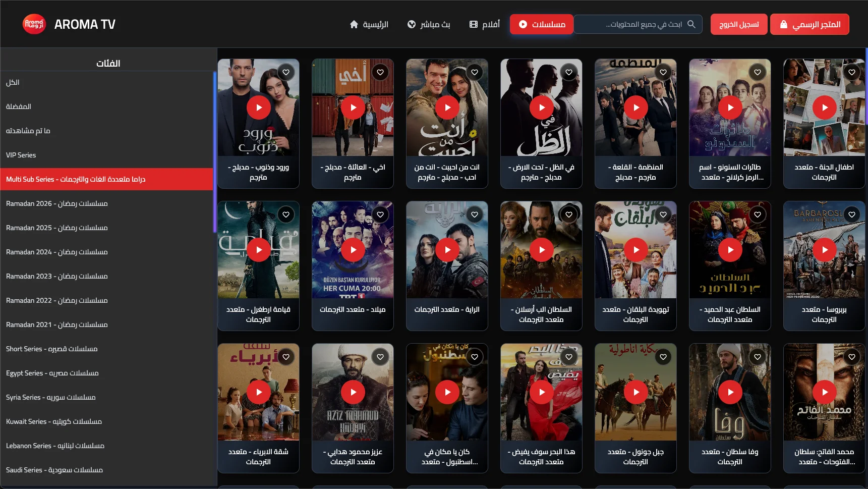This screenshot has width=868, height=489.
Task: Play the series تهويدة البلقان
Action: pos(636,250)
